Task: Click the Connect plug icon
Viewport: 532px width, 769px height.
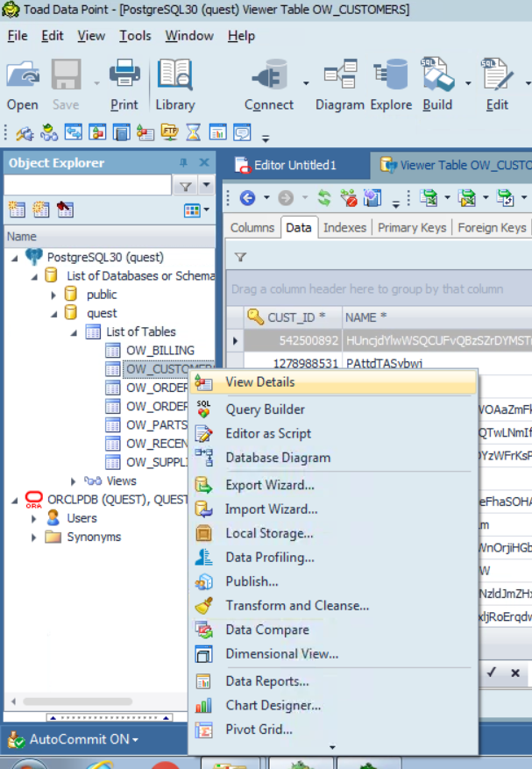Action: [x=269, y=76]
